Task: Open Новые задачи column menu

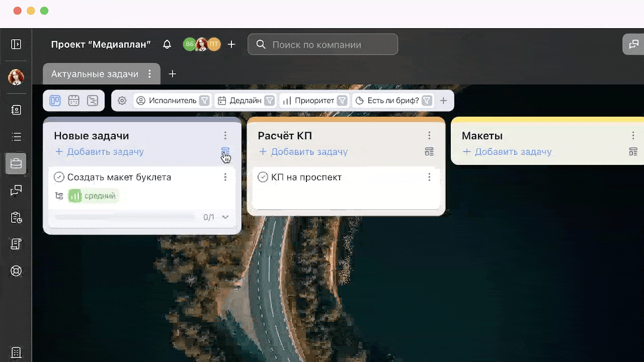Action: pos(225,135)
